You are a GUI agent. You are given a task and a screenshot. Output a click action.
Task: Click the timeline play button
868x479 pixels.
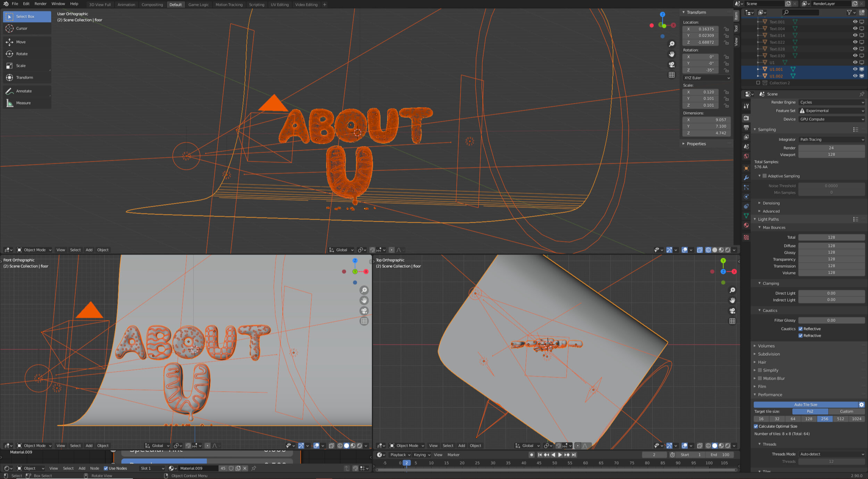coord(560,455)
